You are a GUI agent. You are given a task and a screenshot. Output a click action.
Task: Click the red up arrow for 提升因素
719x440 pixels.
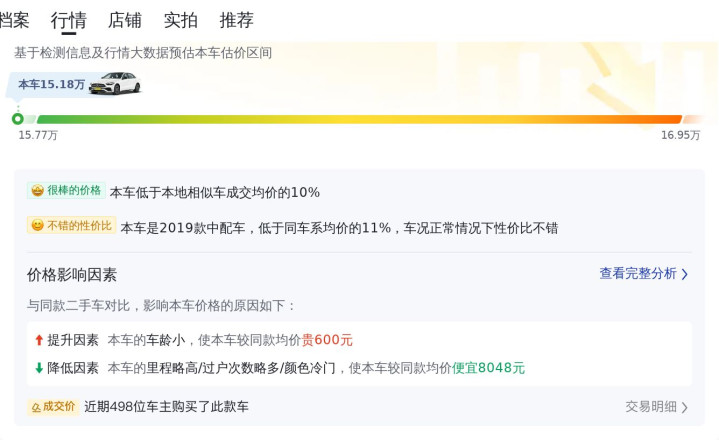[x=39, y=340]
